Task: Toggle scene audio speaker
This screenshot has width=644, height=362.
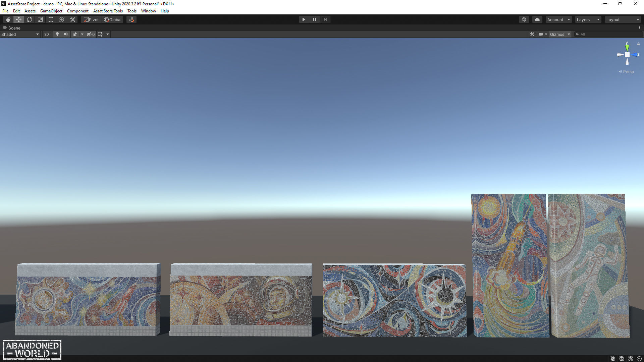Action: click(x=66, y=34)
